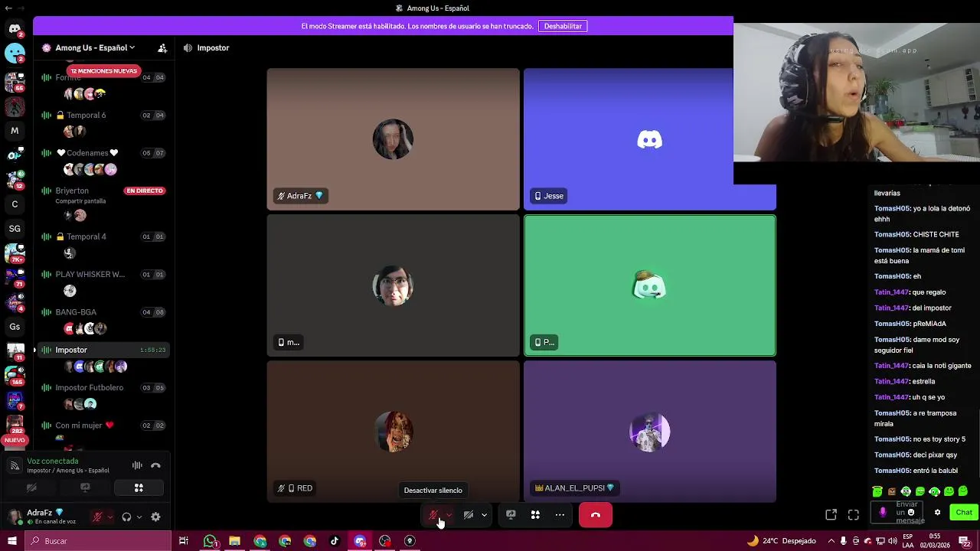Disconnect with the red hang-up button

(x=596, y=515)
